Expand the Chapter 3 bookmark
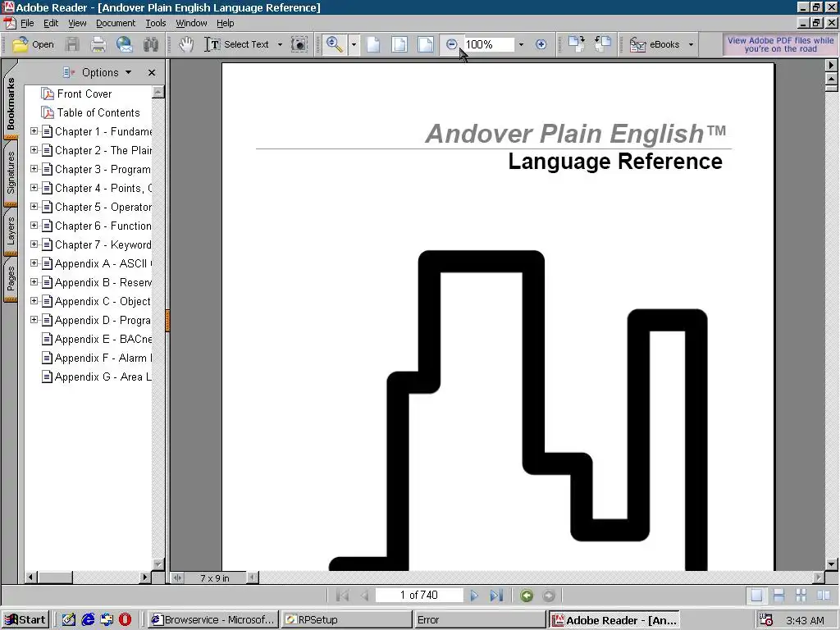840x630 pixels. 34,168
